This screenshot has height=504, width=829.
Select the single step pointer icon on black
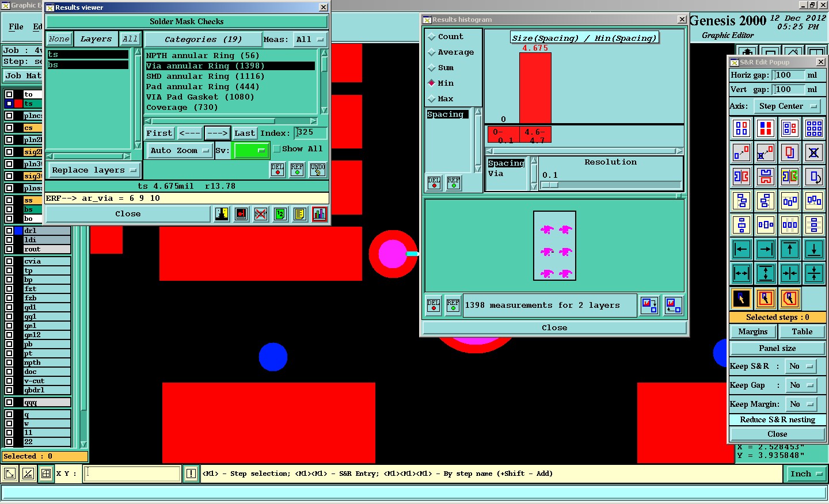click(741, 298)
